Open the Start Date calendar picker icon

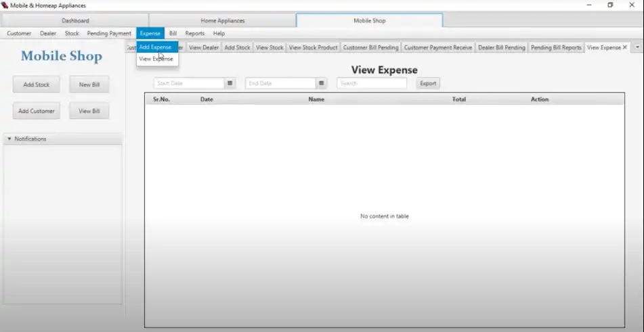click(230, 83)
